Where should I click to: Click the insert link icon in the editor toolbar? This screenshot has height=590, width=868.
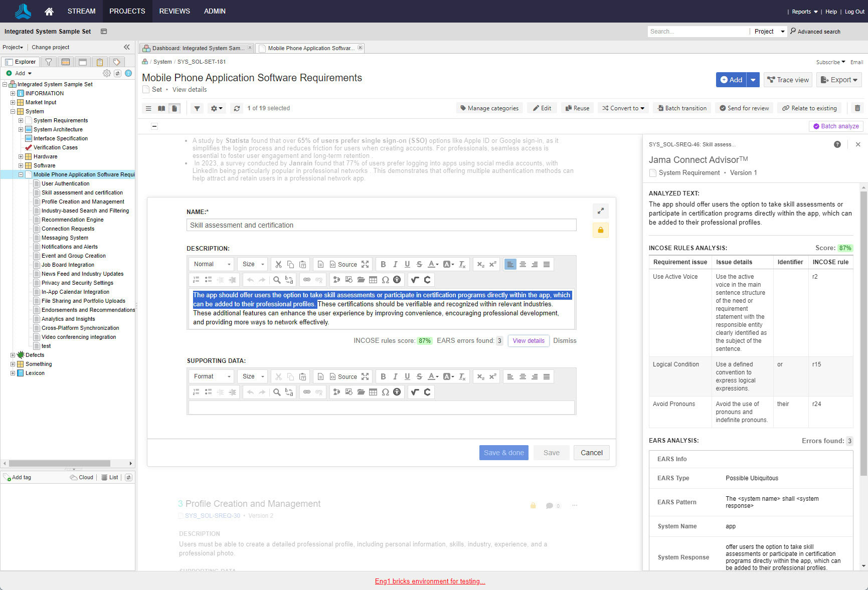coord(307,280)
